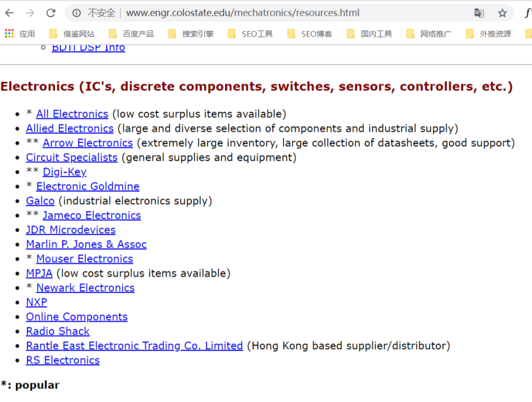This screenshot has height=402, width=532.
Task: Open the Allied Electronics link
Action: click(70, 129)
